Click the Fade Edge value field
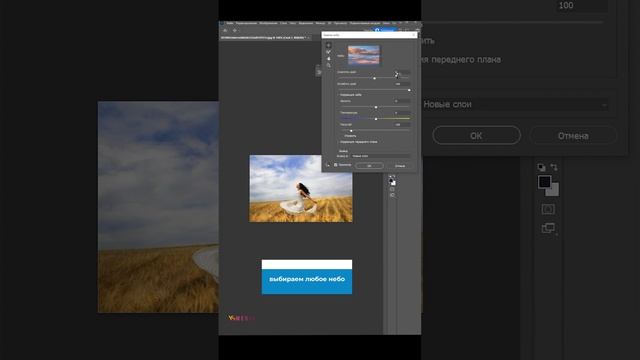640x360 pixels. (x=402, y=84)
